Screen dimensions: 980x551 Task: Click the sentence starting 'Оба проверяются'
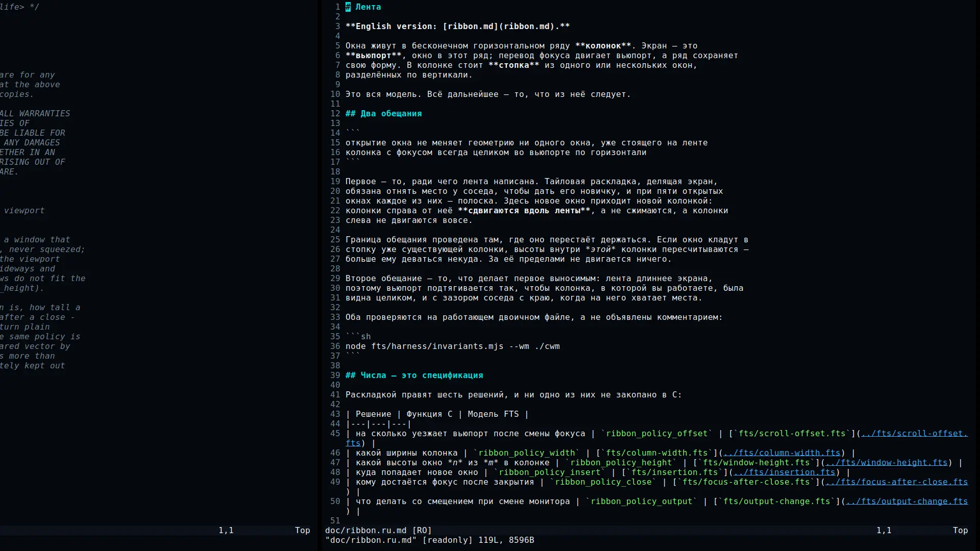click(534, 317)
